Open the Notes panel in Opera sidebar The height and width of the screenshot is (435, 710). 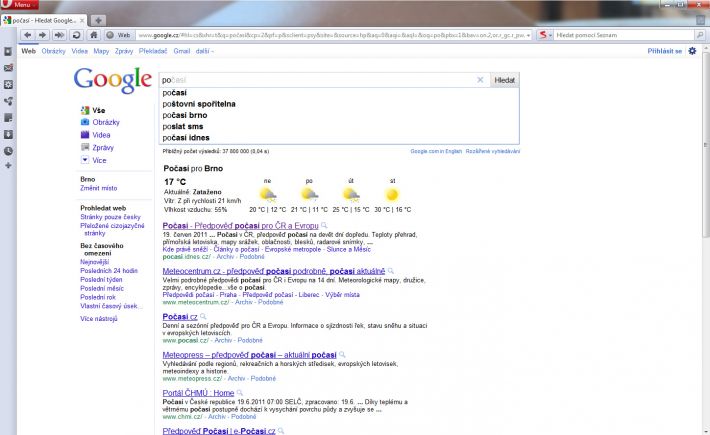click(x=8, y=118)
